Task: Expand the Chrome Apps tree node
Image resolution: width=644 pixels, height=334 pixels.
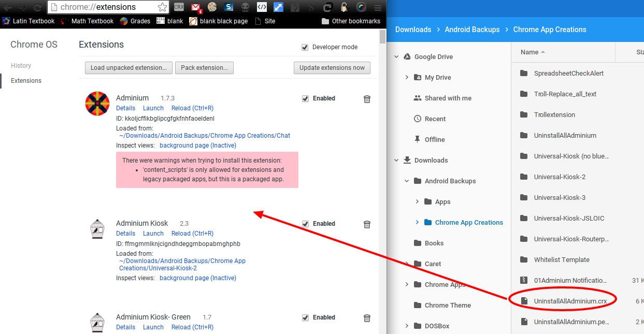Action: point(407,285)
